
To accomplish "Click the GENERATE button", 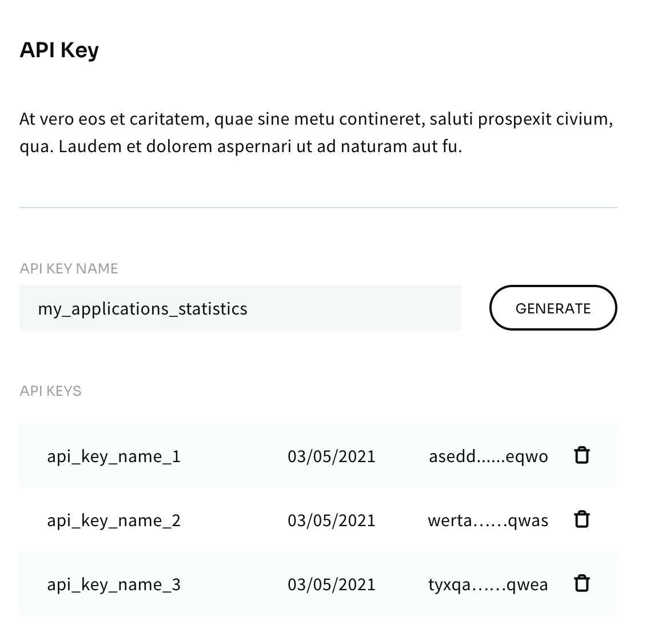I will click(x=553, y=308).
